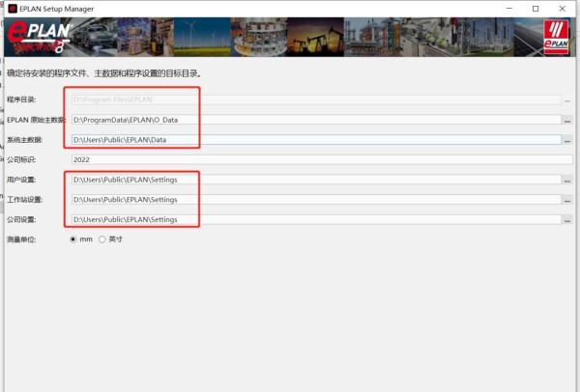Edit the D:\Users\Public\EPLAN\Data field
The height and width of the screenshot is (392, 580).
316,140
